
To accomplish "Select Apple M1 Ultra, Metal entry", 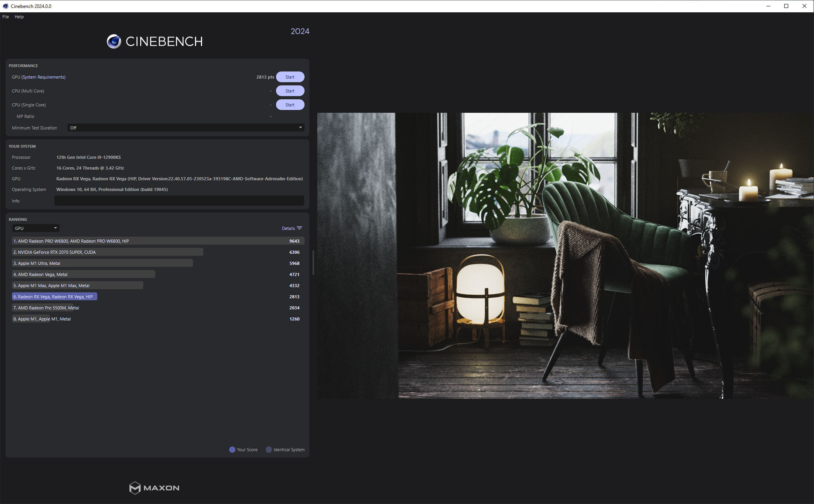I will click(x=158, y=263).
